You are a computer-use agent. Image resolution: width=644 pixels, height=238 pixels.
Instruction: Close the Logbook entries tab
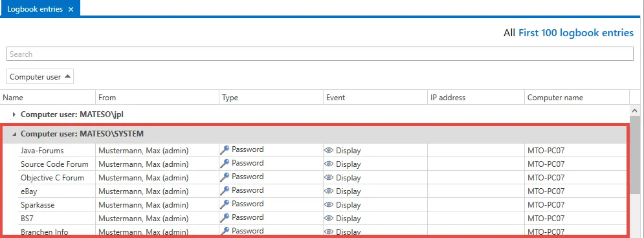(71, 9)
